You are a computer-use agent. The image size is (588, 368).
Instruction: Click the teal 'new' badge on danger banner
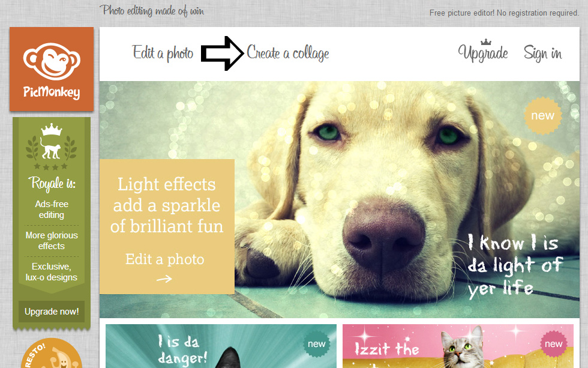pyautogui.click(x=317, y=343)
